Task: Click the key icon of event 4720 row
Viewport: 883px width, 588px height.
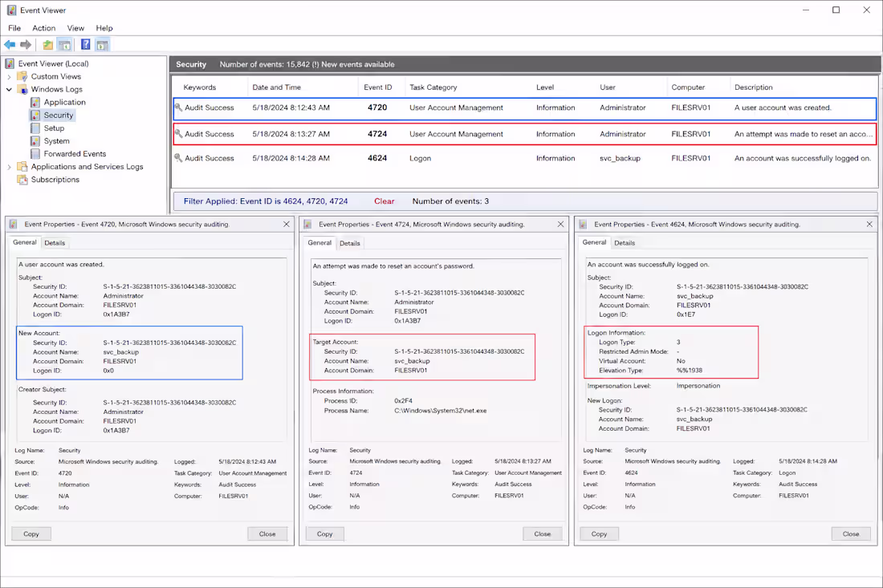Action: coord(178,107)
